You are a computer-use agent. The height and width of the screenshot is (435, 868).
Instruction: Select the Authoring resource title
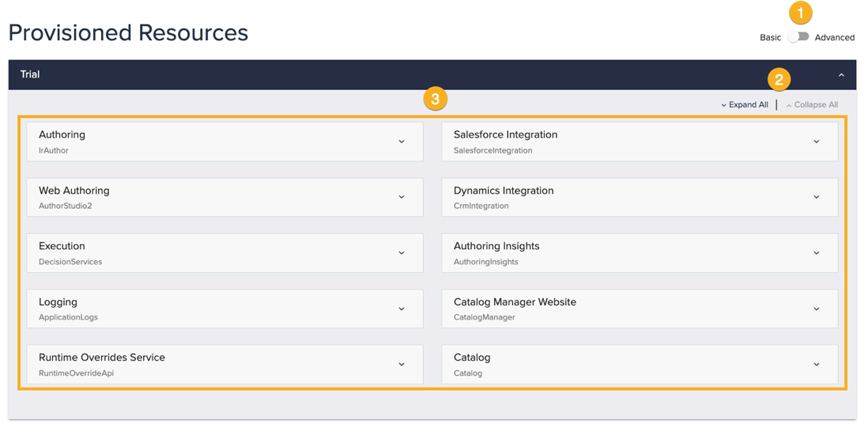62,134
